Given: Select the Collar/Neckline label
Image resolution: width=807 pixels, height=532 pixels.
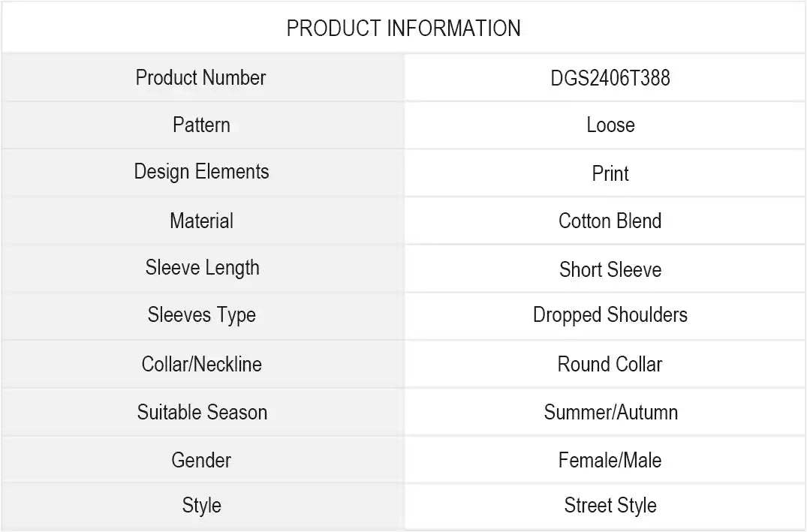Looking at the screenshot, I should (201, 364).
